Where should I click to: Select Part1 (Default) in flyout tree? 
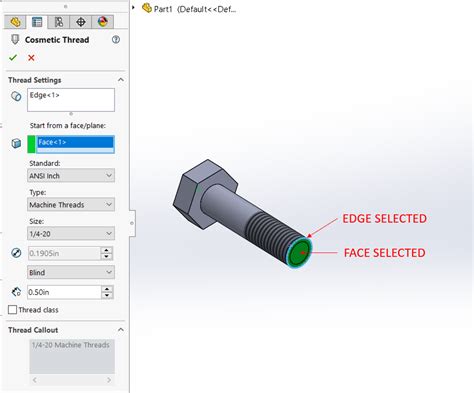[x=195, y=9]
